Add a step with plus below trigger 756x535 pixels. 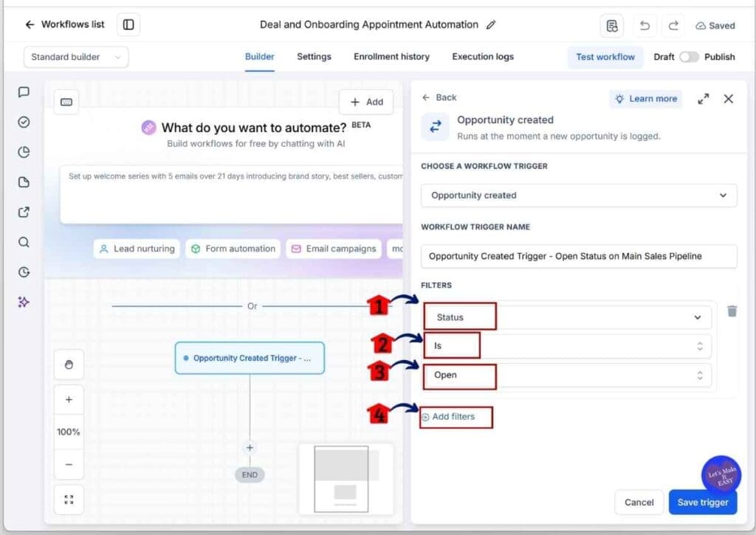coord(250,448)
